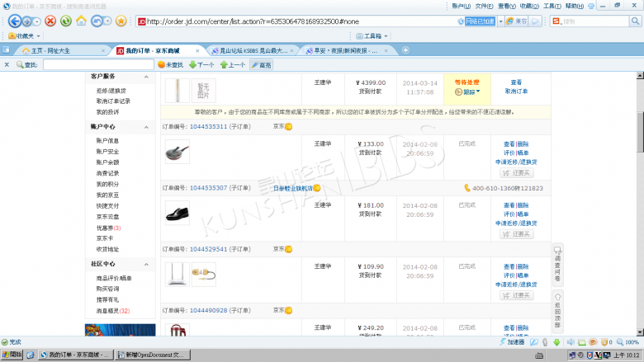Open the address bar dropdown arrow

click(x=500, y=21)
